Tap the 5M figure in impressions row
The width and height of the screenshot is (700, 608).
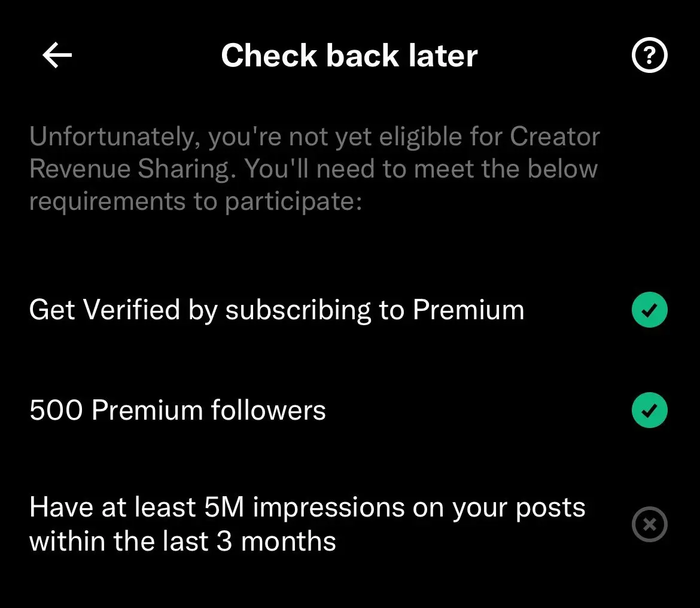point(224,507)
